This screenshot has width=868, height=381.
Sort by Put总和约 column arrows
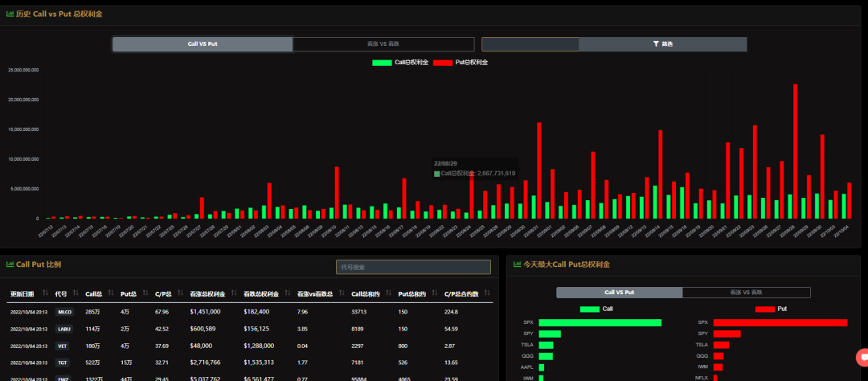tap(435, 293)
